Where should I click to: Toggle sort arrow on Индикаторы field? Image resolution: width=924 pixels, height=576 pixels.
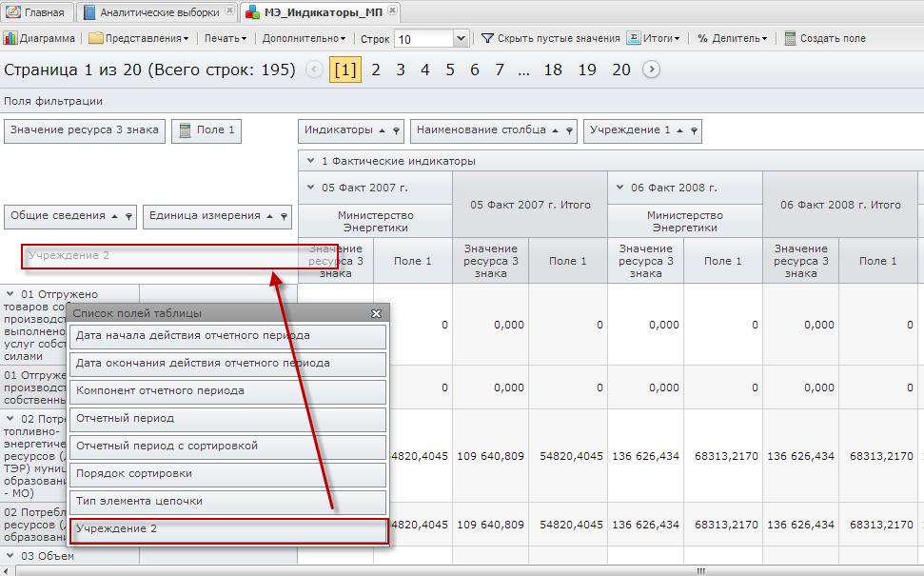coord(382,130)
